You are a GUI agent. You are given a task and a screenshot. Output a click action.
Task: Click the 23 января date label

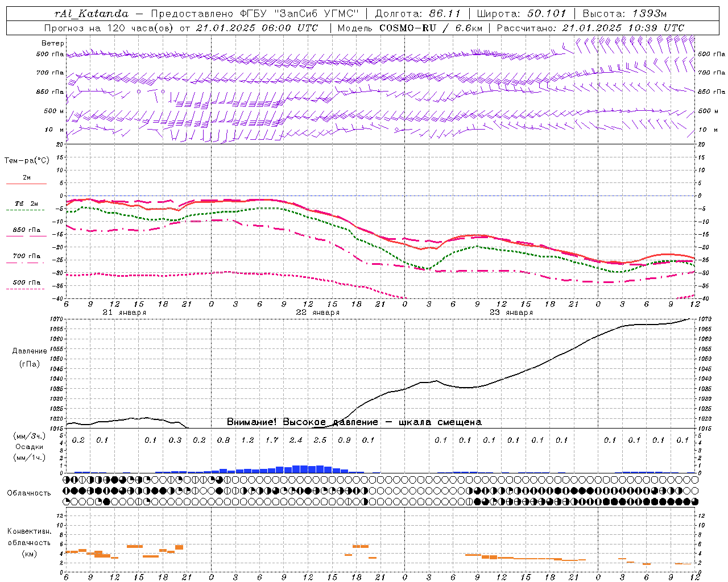(511, 313)
